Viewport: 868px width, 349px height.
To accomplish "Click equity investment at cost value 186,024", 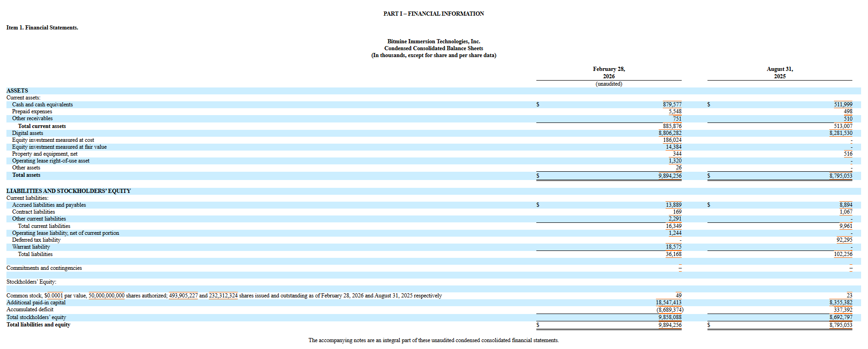I will tap(672, 140).
